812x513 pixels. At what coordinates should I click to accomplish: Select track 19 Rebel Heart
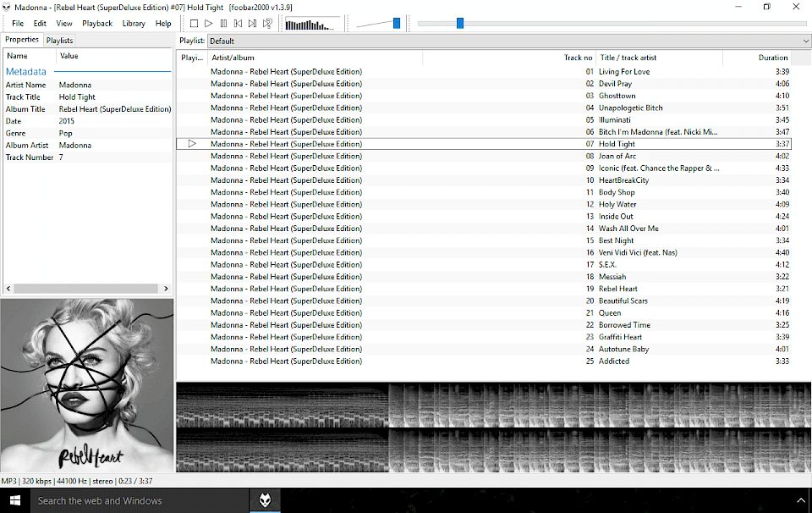(x=484, y=289)
